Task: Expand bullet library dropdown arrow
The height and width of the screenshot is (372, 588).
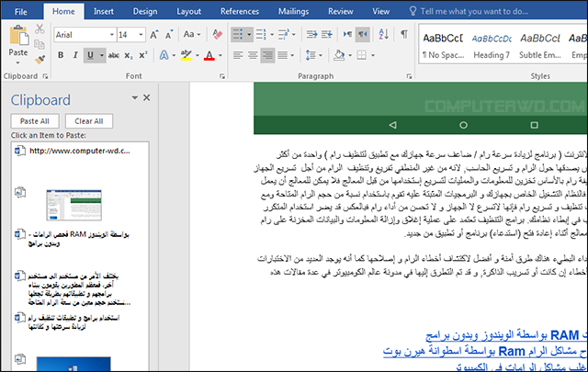Action: click(249, 35)
